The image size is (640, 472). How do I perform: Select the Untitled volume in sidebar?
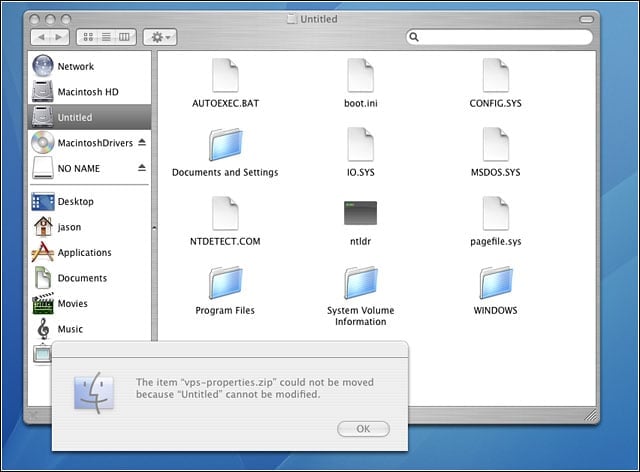[x=89, y=117]
